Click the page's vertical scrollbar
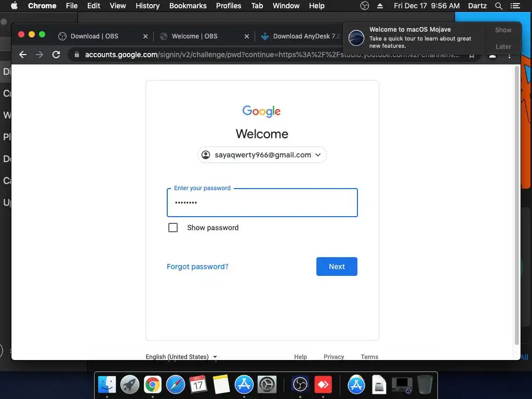Viewport: 532px width, 399px height. (x=517, y=205)
